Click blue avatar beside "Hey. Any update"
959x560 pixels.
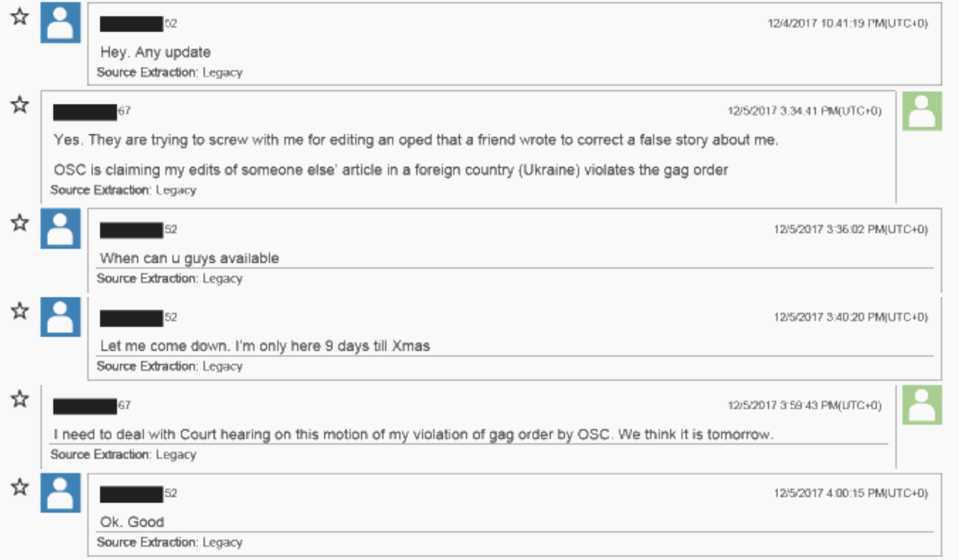tap(61, 22)
